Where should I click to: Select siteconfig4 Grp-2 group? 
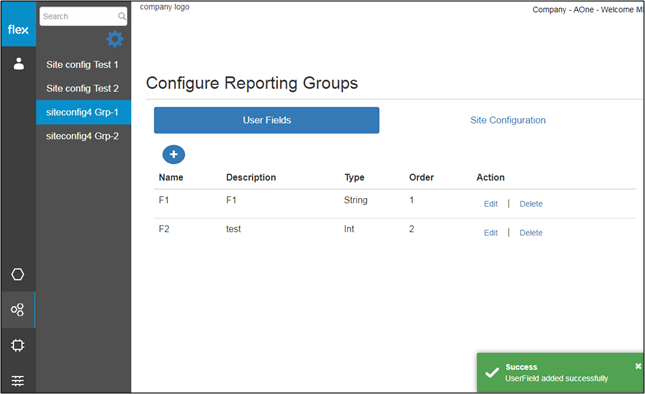(x=82, y=136)
